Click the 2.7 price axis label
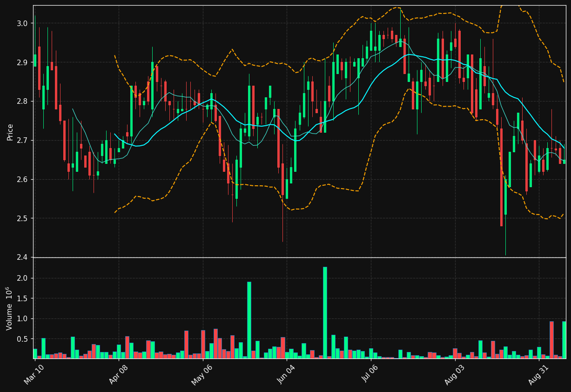571x392 pixels. tap(23, 141)
